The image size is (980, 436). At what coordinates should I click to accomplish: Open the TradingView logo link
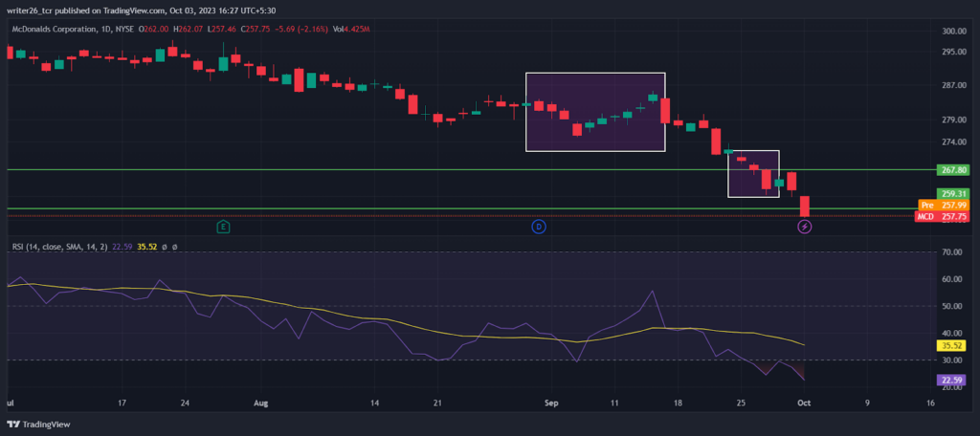38,425
